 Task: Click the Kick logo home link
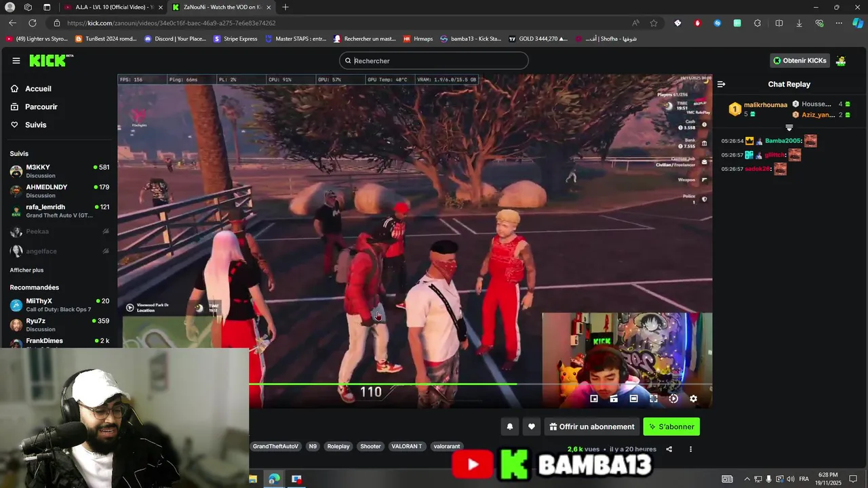51,60
